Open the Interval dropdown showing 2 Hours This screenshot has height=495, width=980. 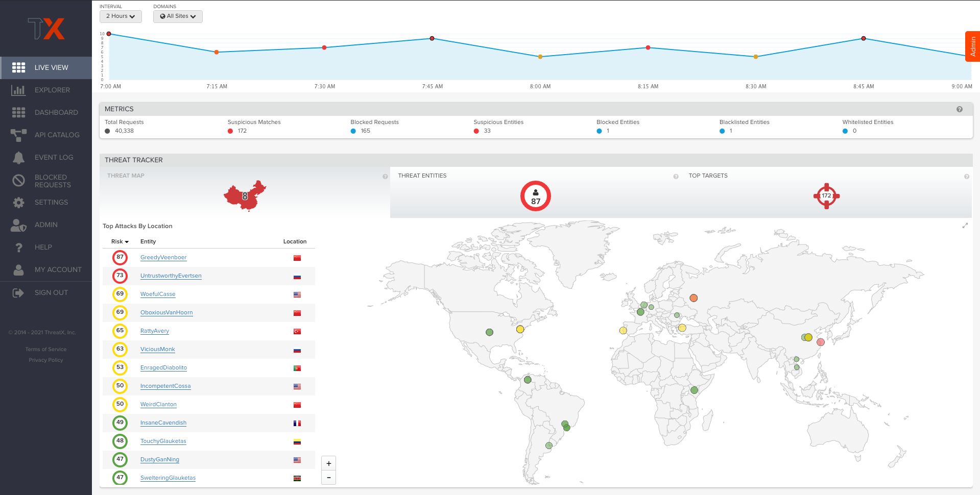[x=121, y=16]
